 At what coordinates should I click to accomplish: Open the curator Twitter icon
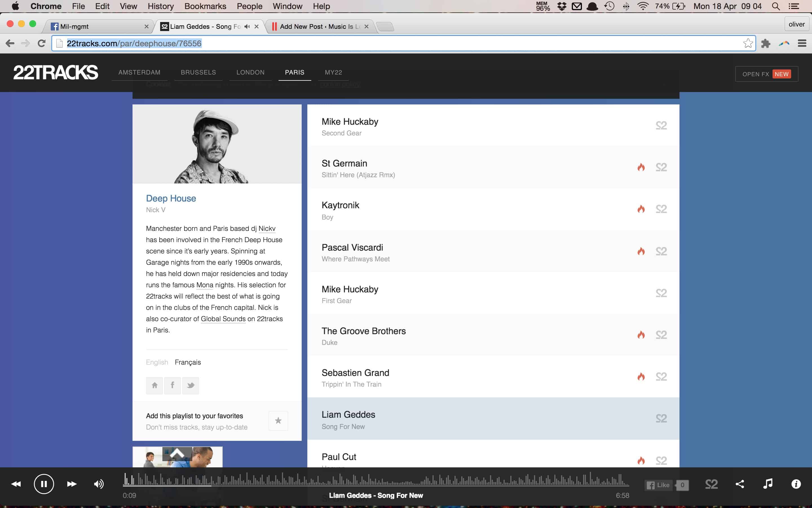(191, 385)
